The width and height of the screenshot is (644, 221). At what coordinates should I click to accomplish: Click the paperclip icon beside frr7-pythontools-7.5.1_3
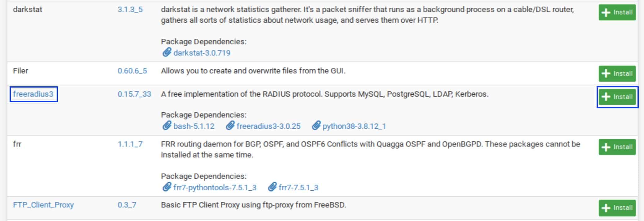167,187
